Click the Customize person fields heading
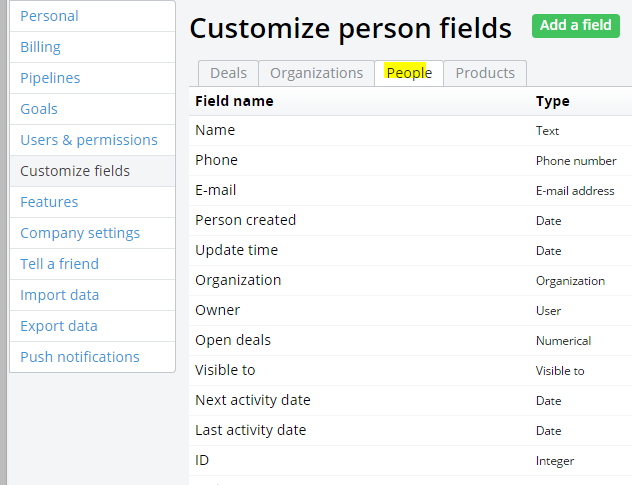 (351, 29)
